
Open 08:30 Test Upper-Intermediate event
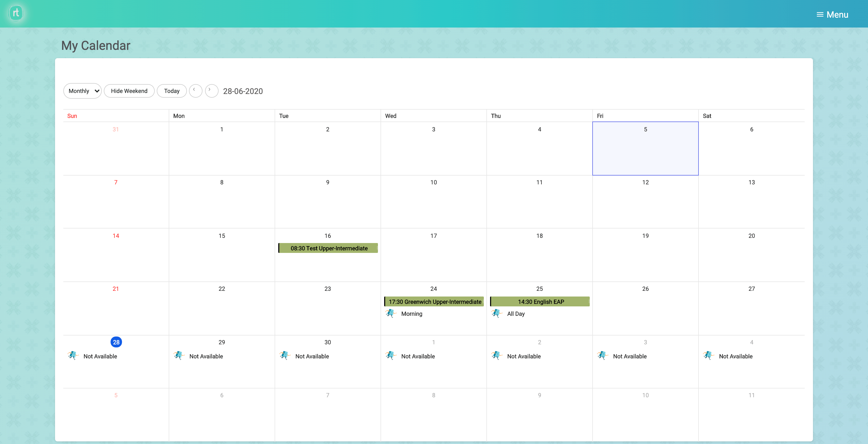pyautogui.click(x=328, y=248)
